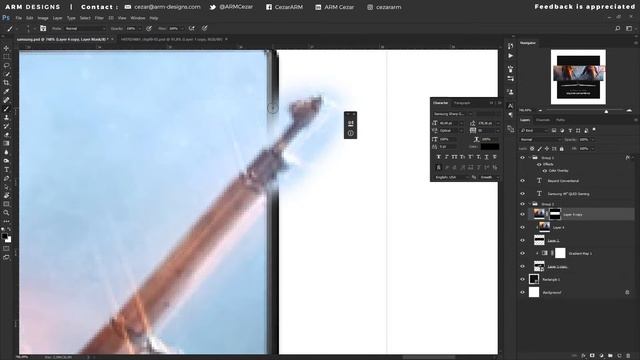Hide the Rectangle 1 layer
This screenshot has width=640, height=360.
click(522, 279)
